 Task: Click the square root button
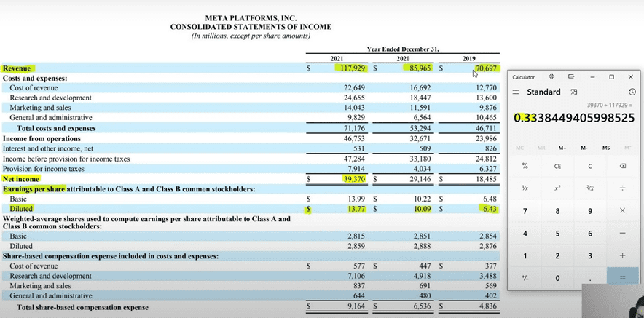tap(589, 188)
